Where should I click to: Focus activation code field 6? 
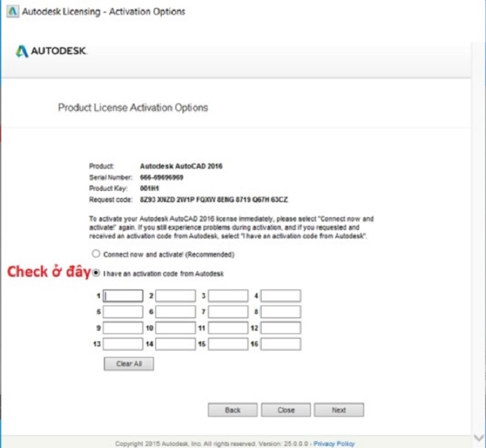pyautogui.click(x=176, y=312)
